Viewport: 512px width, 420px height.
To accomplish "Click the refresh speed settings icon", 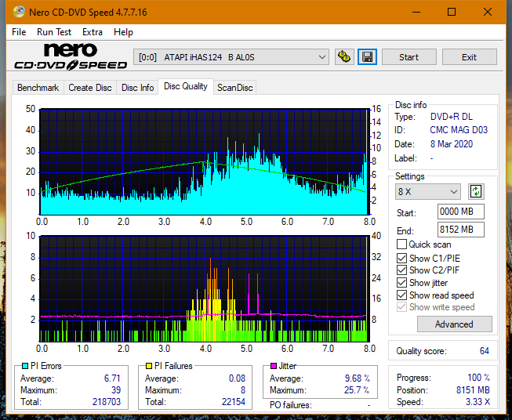I will (476, 191).
